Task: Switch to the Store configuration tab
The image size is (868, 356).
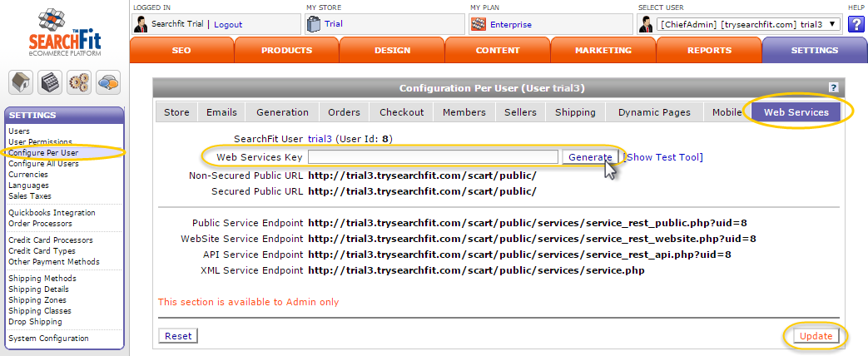Action: (176, 112)
